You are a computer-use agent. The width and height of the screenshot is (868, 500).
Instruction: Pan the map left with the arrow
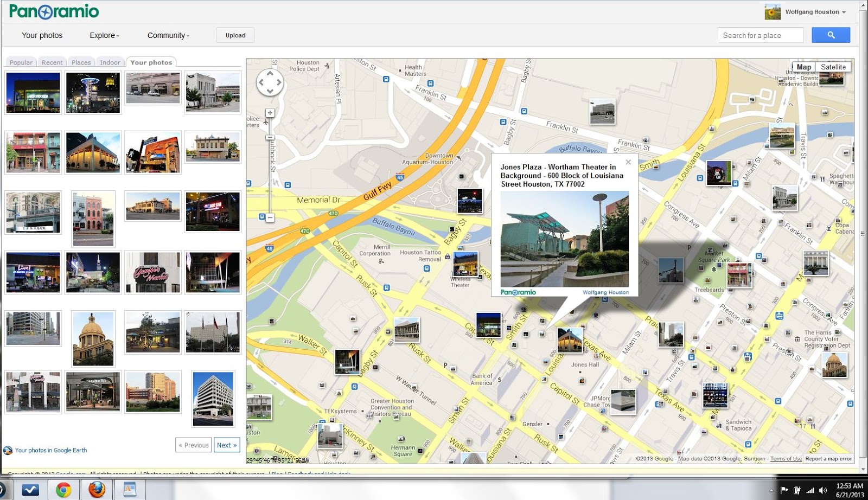click(261, 83)
